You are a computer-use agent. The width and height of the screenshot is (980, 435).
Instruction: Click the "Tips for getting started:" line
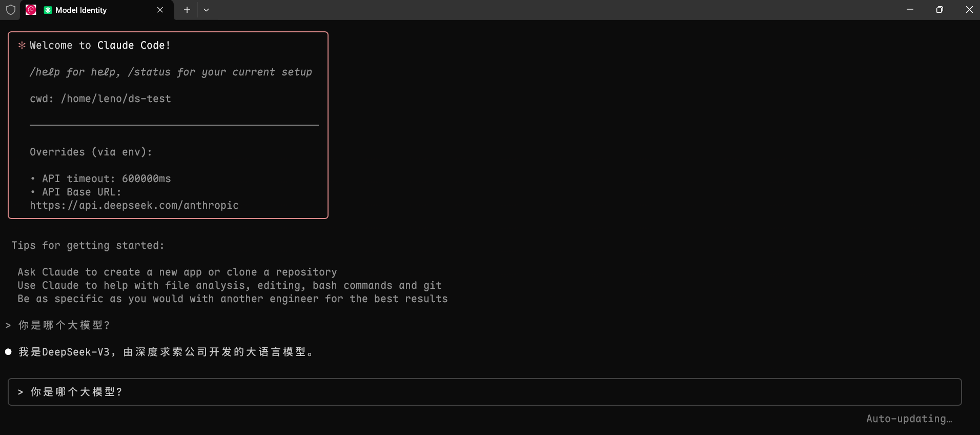pyautogui.click(x=88, y=245)
